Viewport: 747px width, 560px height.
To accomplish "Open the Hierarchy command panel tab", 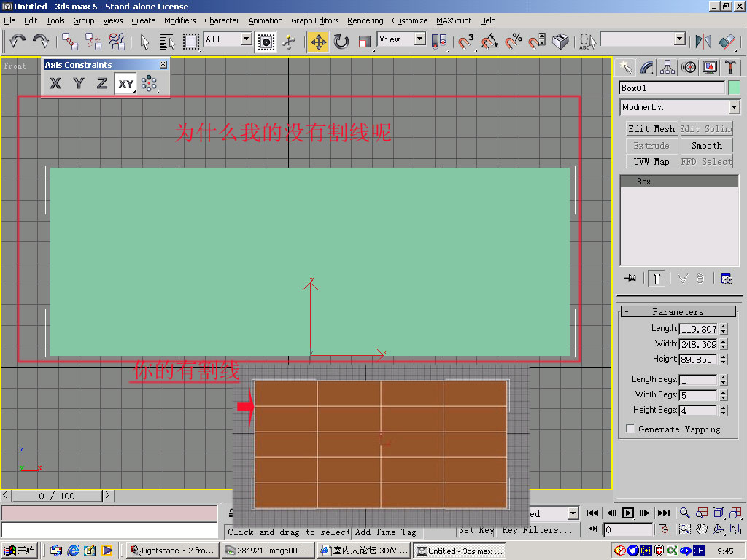I will (667, 67).
